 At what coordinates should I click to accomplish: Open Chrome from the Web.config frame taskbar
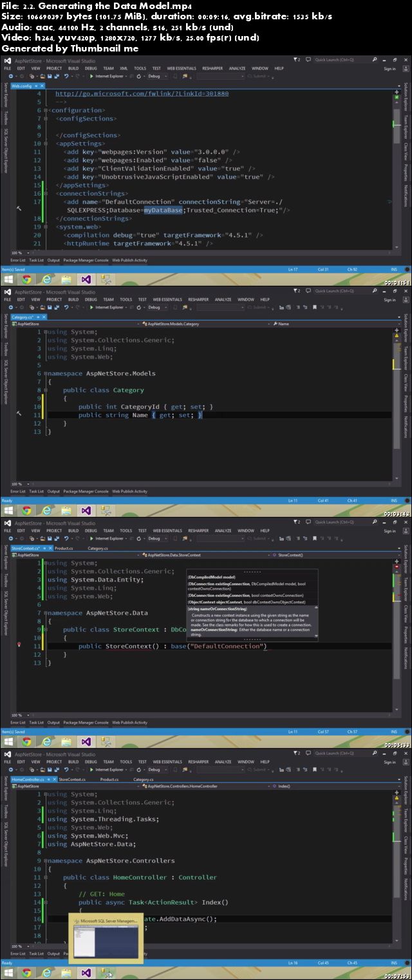coord(26,279)
